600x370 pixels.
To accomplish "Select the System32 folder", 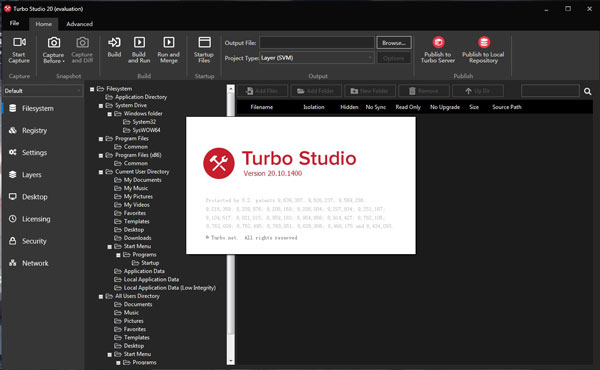I will pos(144,122).
